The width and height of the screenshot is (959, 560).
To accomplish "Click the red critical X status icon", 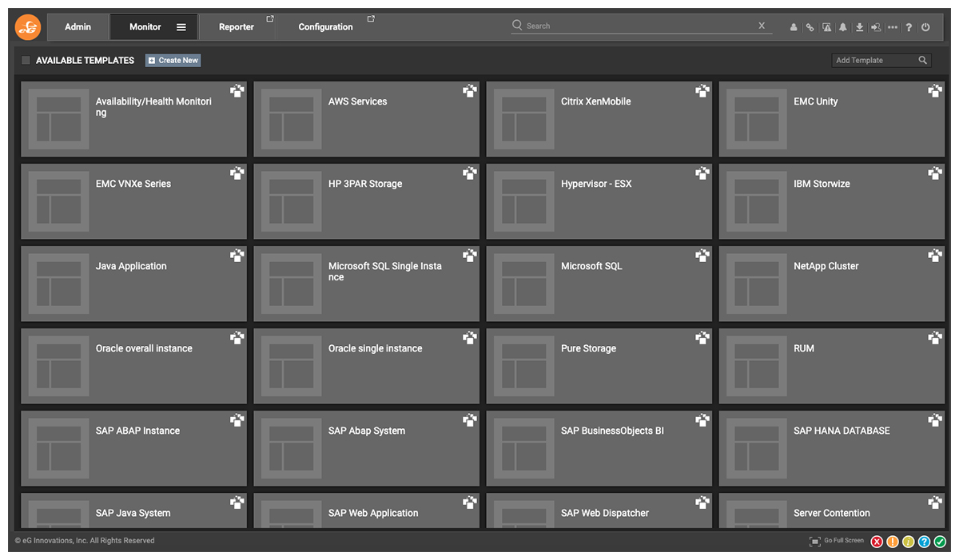I will [x=877, y=542].
